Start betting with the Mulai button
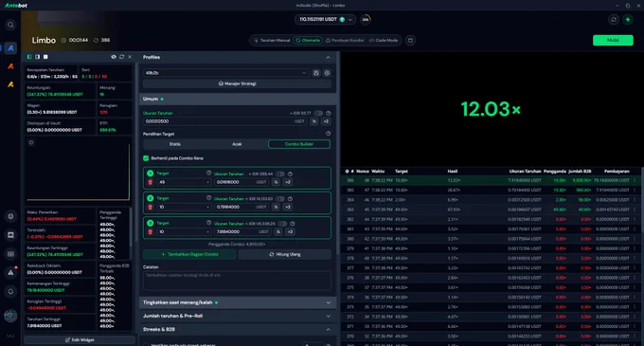The image size is (644, 346). [613, 40]
